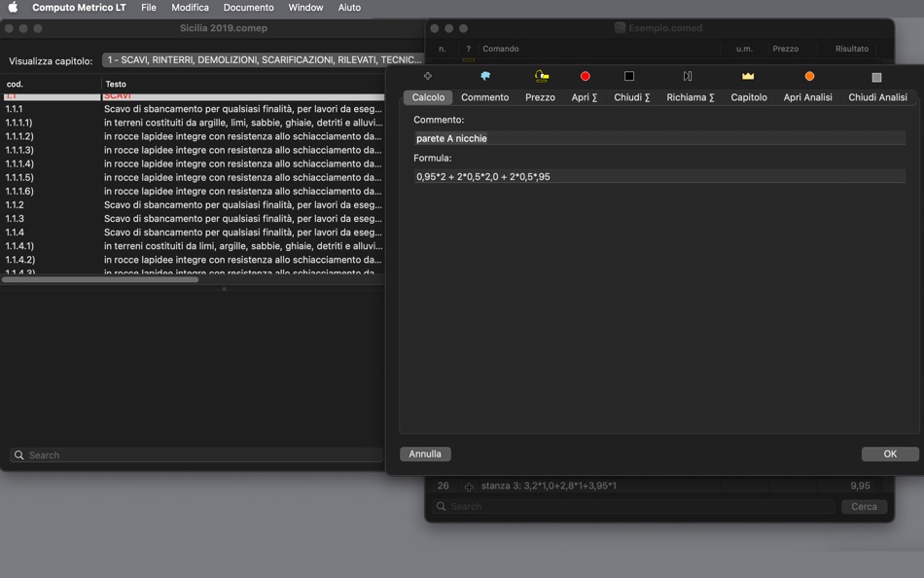
Task: Open the Richiama ∑ tab
Action: pos(690,97)
